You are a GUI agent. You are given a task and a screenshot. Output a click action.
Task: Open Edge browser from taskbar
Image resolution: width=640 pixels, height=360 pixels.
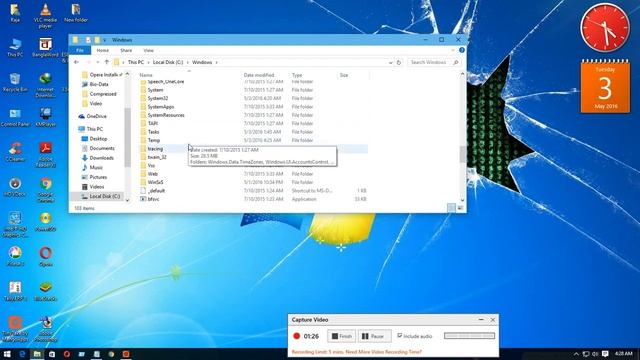point(22,354)
